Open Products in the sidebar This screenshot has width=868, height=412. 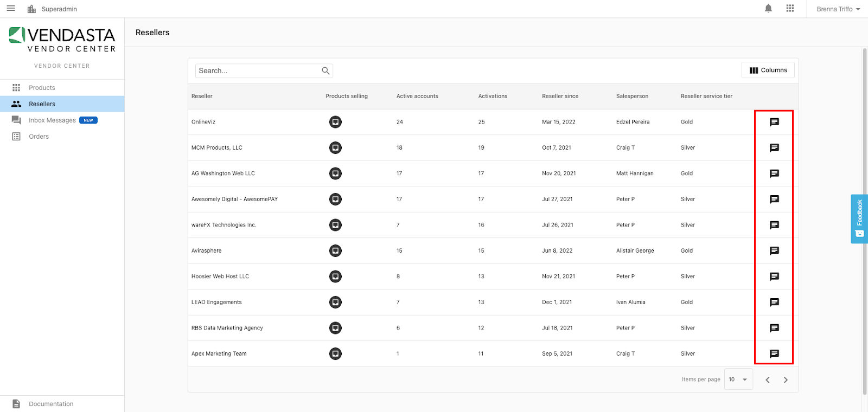[x=62, y=88]
